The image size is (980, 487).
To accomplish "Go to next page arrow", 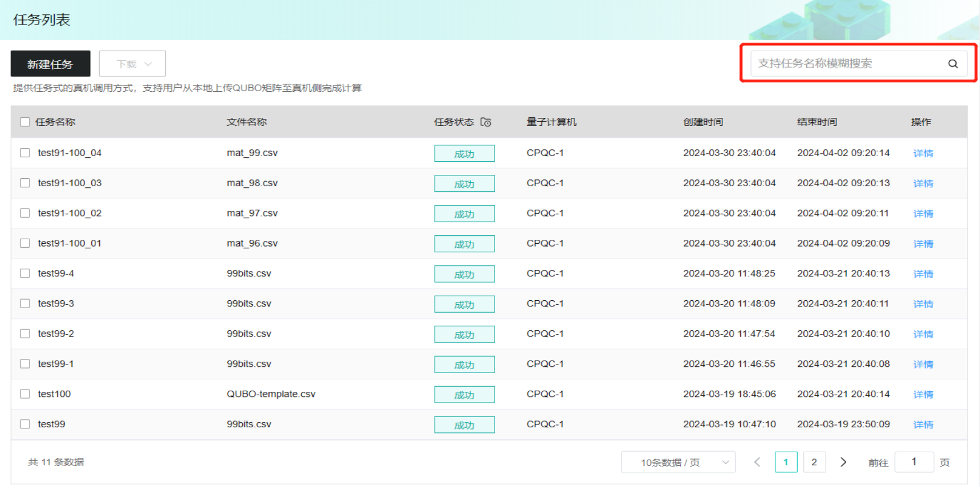I will (x=843, y=462).
